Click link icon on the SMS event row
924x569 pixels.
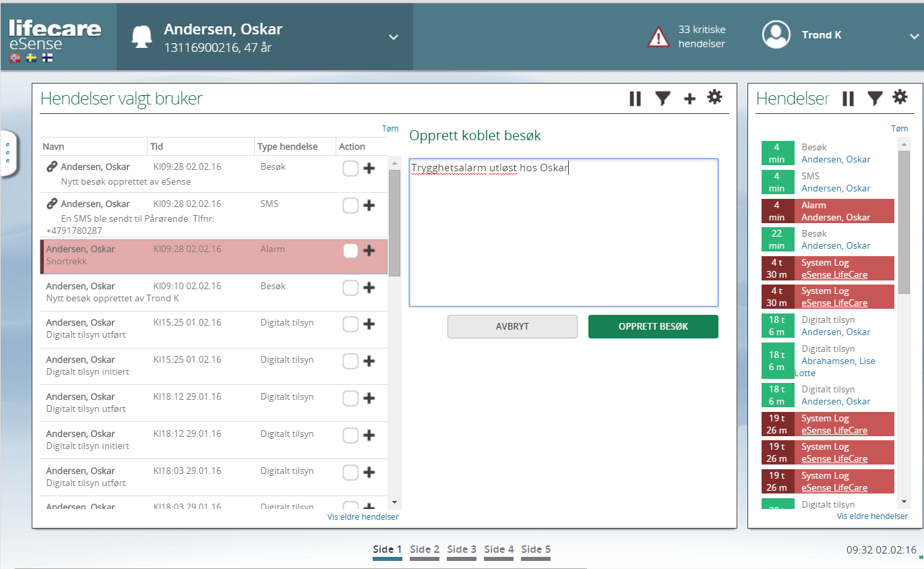point(52,204)
